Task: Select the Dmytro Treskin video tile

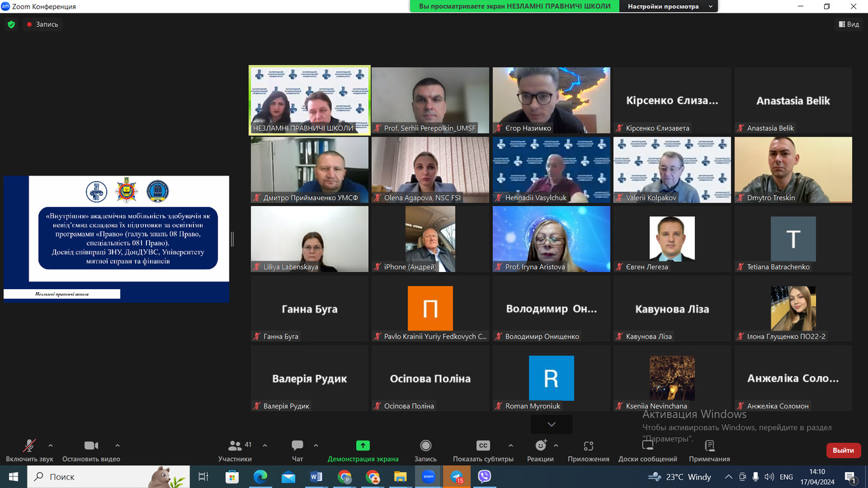Action: click(x=793, y=170)
